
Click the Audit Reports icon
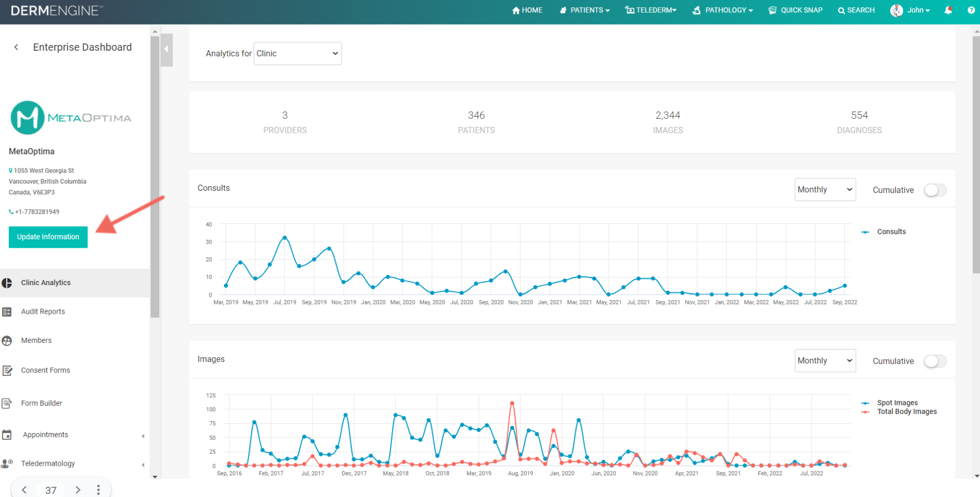[x=7, y=312]
